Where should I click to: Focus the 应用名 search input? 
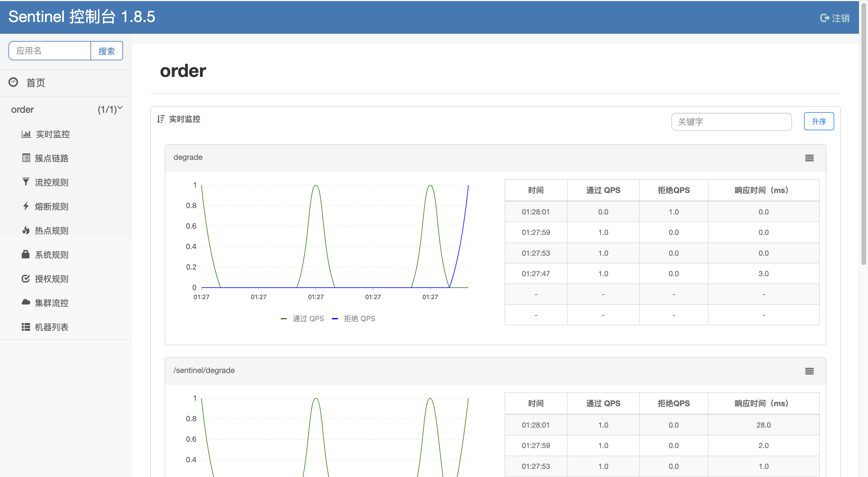point(50,51)
